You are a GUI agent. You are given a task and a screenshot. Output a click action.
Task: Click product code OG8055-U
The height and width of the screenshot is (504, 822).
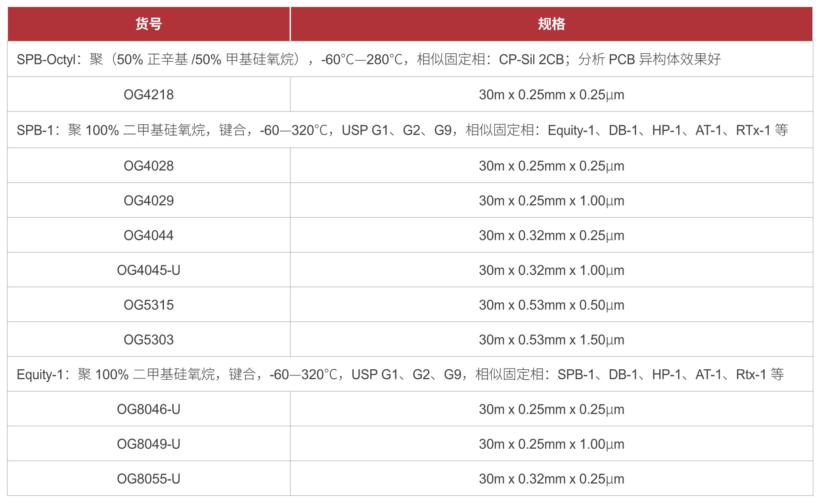[149, 479]
